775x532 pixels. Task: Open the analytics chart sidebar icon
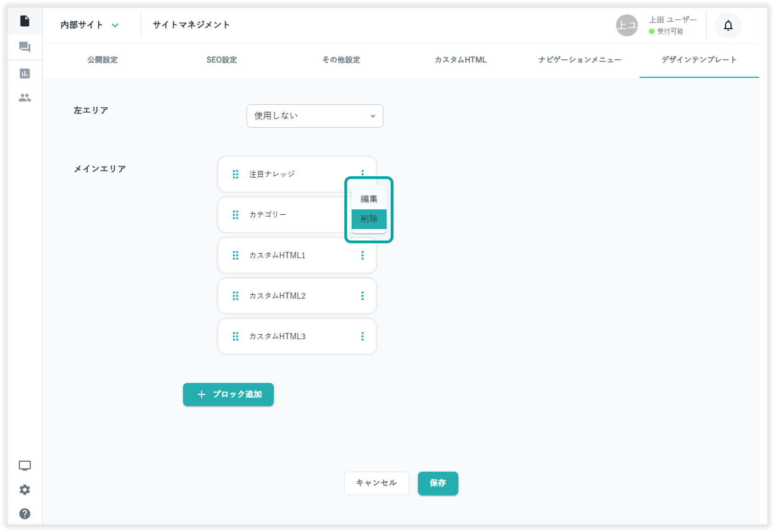click(25, 73)
